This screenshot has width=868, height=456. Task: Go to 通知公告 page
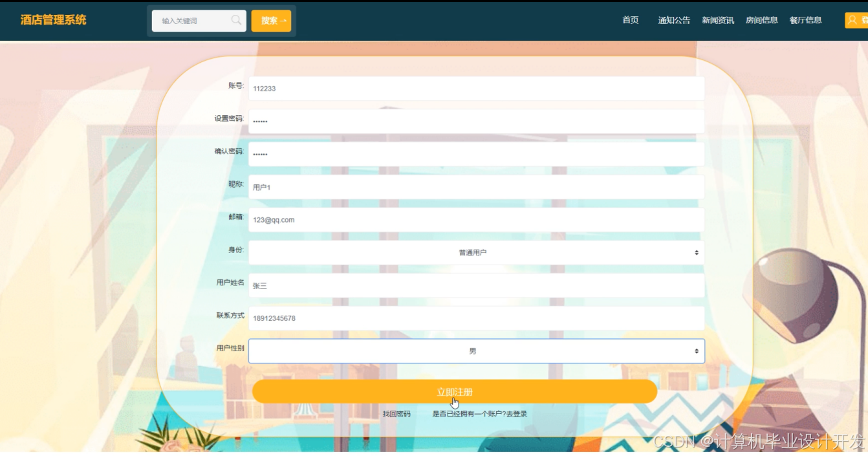674,20
